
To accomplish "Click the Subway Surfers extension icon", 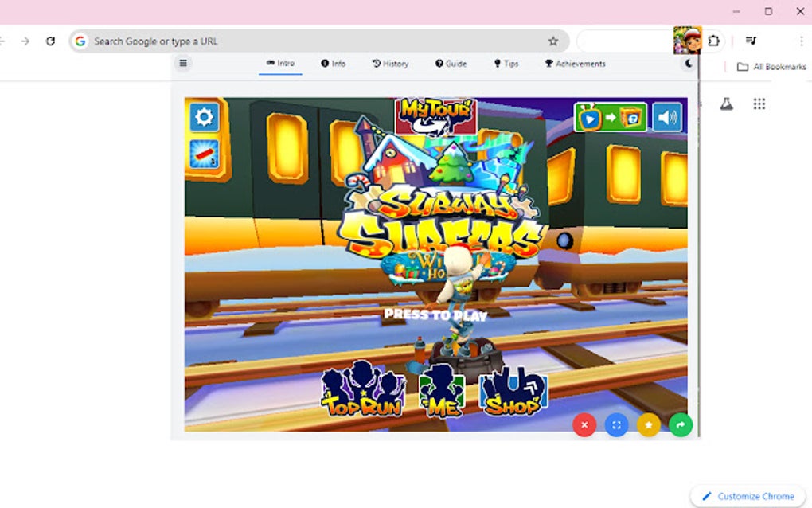I will tap(687, 41).
